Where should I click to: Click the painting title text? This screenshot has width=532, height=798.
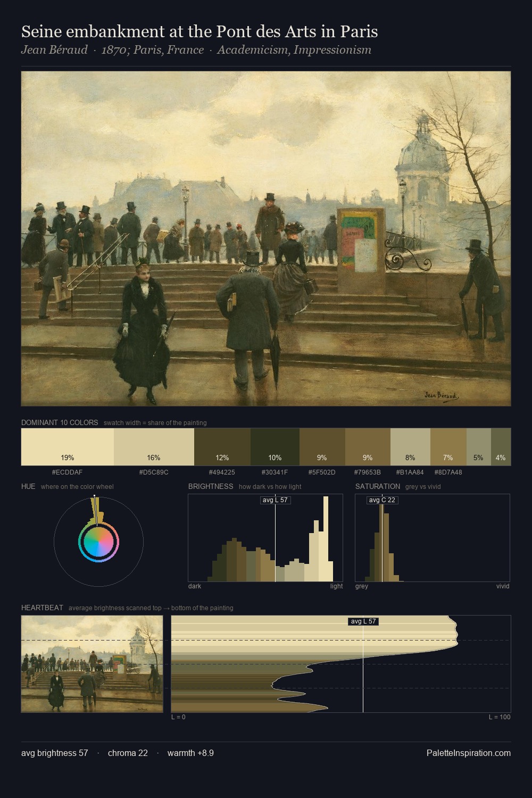coord(199,31)
